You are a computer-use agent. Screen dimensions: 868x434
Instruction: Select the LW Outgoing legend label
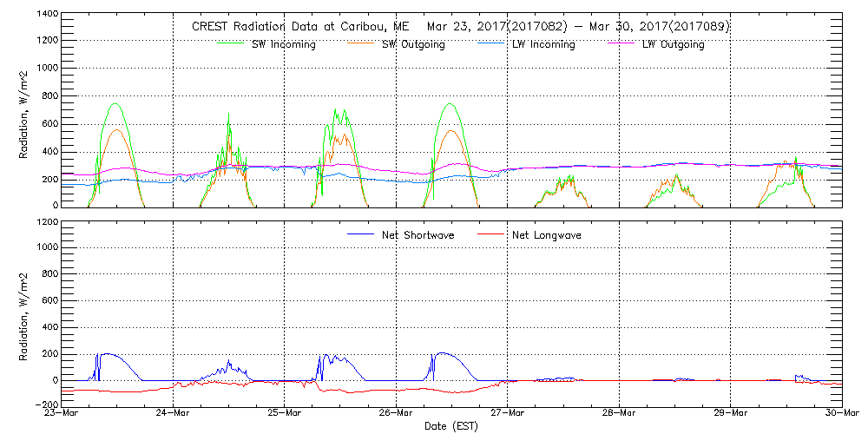click(x=673, y=44)
